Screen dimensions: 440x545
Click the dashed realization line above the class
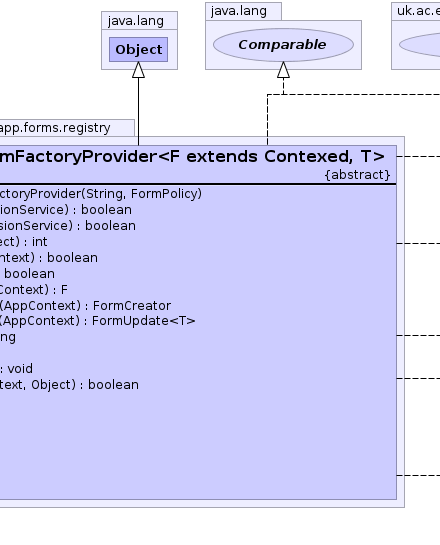tap(353, 94)
